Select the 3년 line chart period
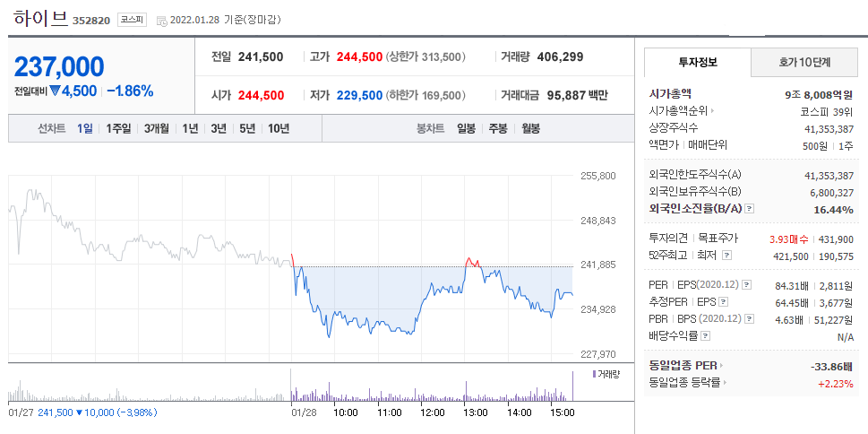The image size is (868, 434). coord(219,128)
